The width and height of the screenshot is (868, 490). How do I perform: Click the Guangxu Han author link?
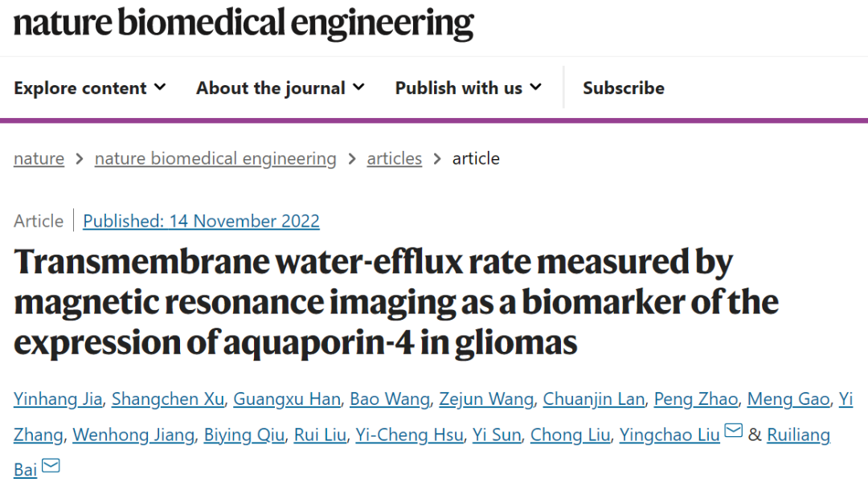point(287,399)
